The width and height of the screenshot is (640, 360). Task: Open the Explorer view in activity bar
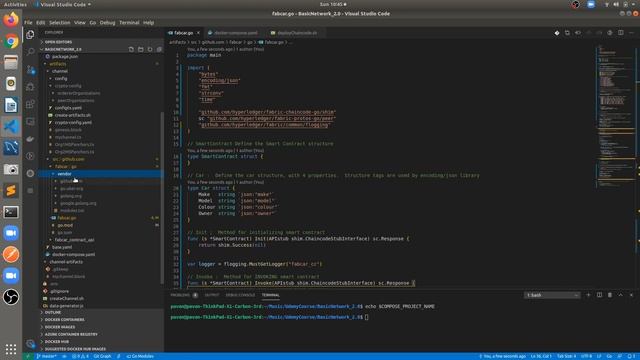click(x=30, y=35)
